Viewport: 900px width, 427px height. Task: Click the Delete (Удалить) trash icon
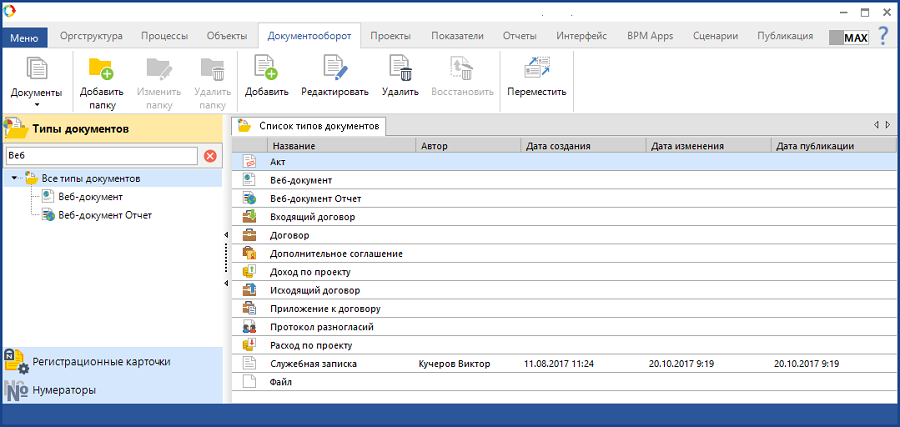[x=400, y=69]
